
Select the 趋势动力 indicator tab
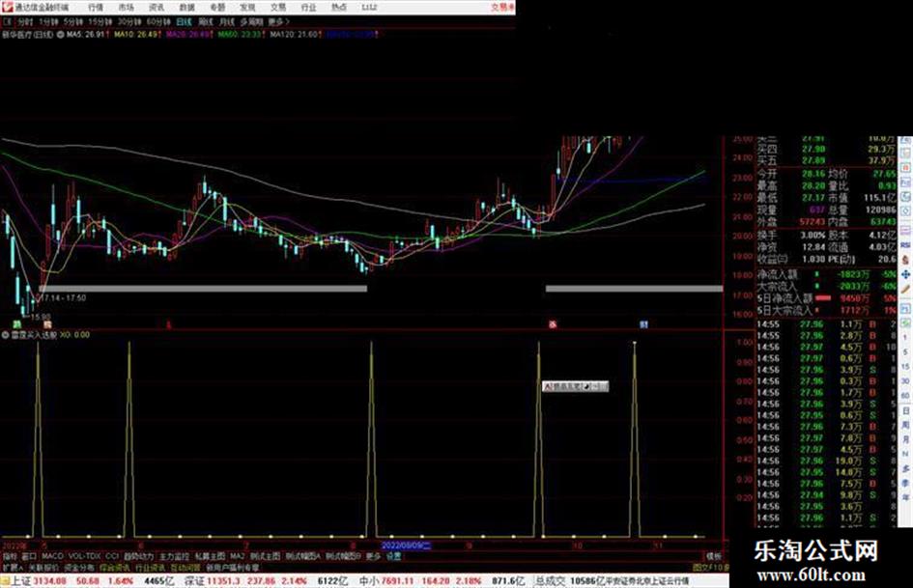point(138,557)
